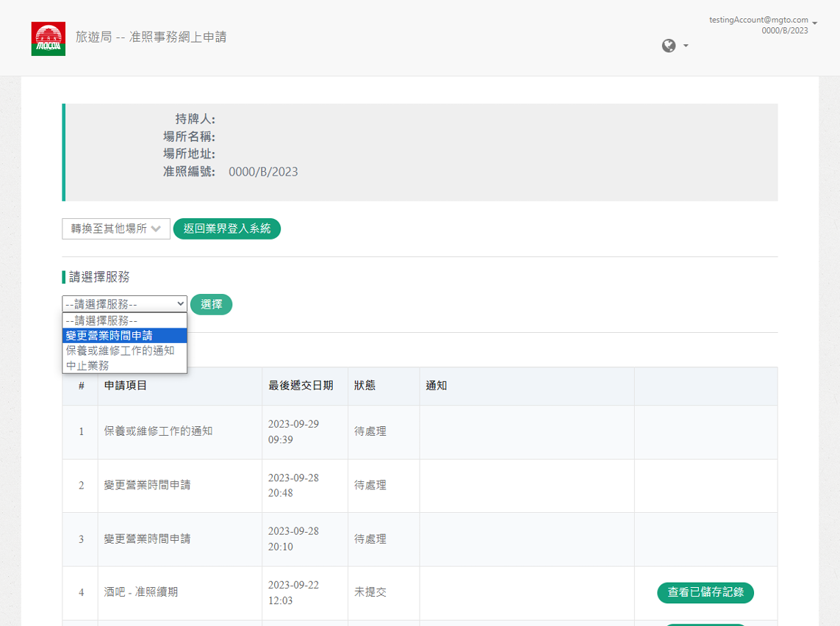Image resolution: width=840 pixels, height=626 pixels.
Task: Click the 未提交 status in row 4
Action: tap(370, 592)
